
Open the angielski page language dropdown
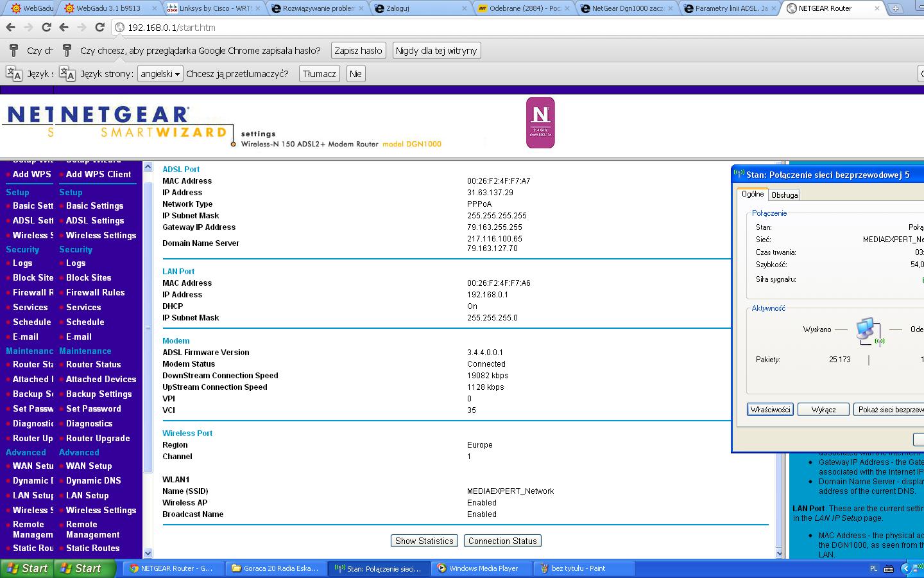(x=160, y=74)
